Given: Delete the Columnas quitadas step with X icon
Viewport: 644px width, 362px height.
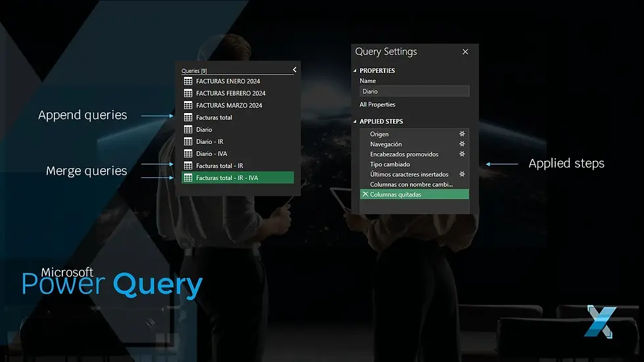Looking at the screenshot, I should click(x=365, y=194).
